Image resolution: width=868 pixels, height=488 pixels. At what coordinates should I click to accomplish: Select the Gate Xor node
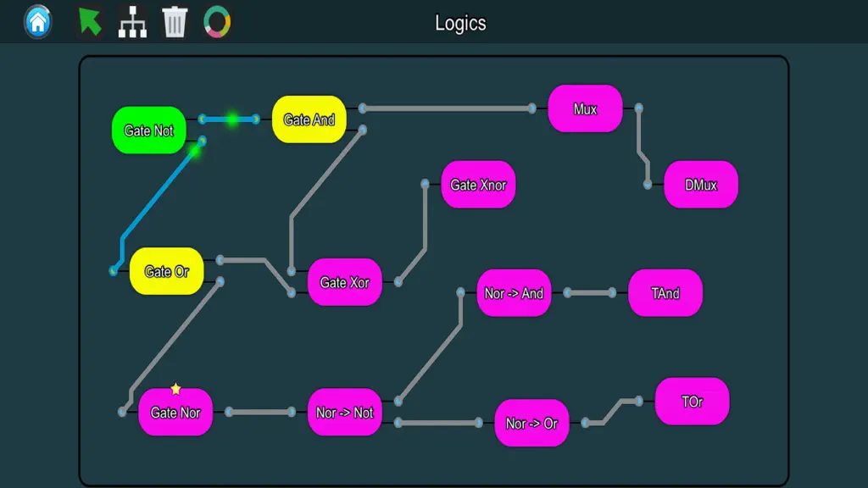[x=344, y=282]
